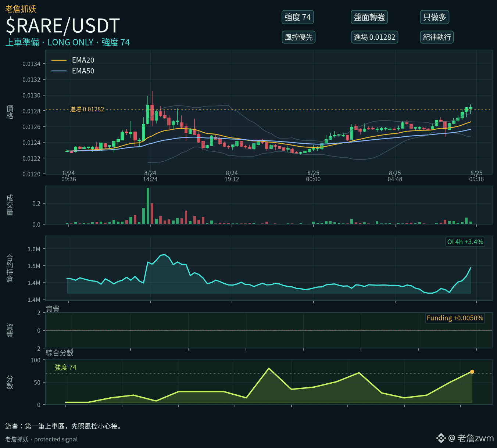Screen dimensions: 497x448
Task: Click the OI 4h +3.4% label
Action: coord(465,242)
